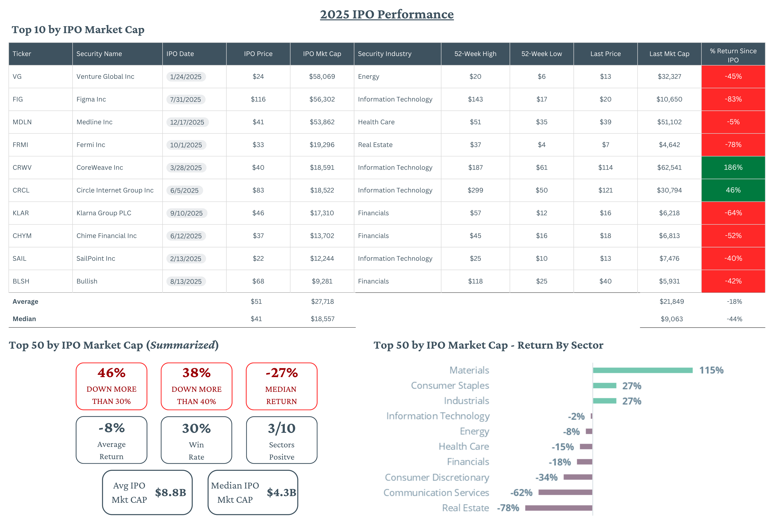Click the Consumer Staples 27% bar
774x532 pixels.
605,386
